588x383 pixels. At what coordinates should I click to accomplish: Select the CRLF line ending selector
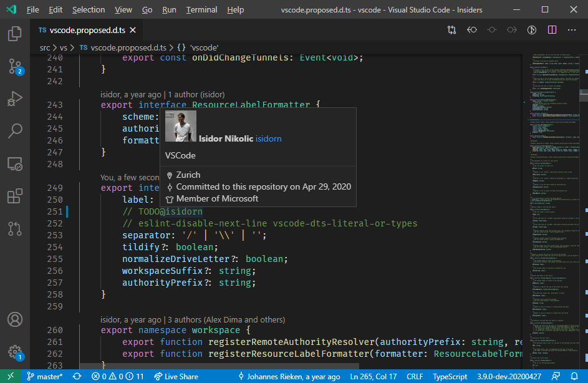point(415,377)
